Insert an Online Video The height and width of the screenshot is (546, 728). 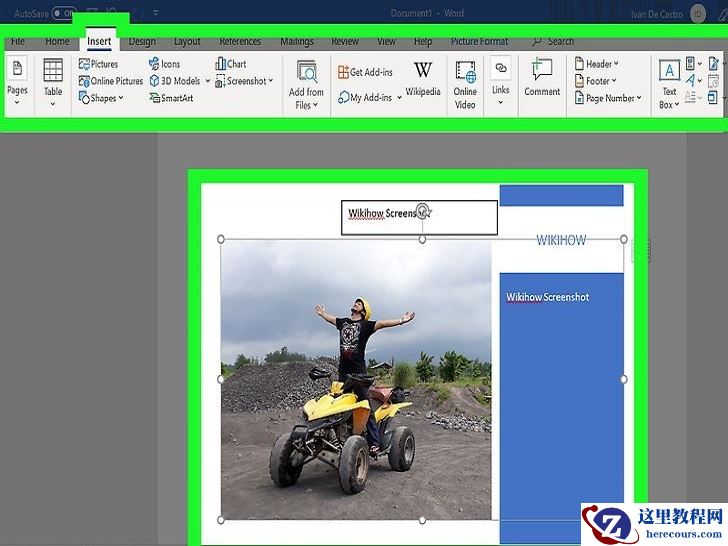pos(465,82)
